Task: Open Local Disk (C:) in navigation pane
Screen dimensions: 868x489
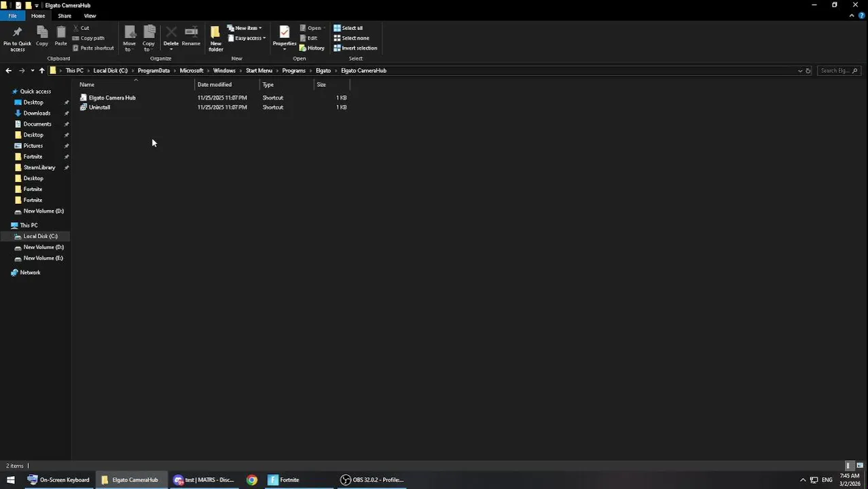Action: pos(40,236)
